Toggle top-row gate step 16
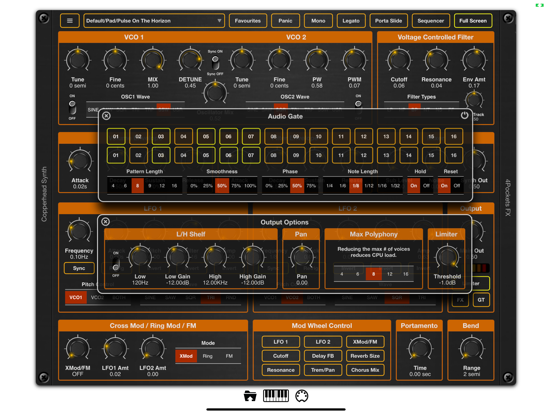552x414 pixels. 454,136
